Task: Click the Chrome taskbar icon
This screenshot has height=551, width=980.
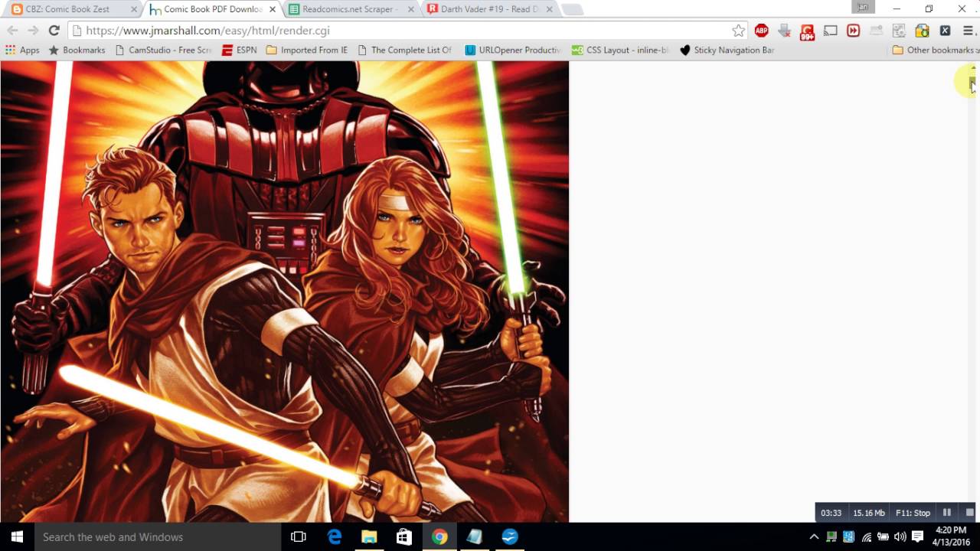Action: coord(439,536)
